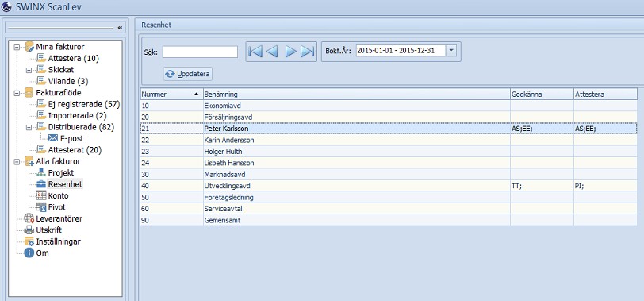The width and height of the screenshot is (644, 301).
Task: Select Pivot in the tree
Action: (x=56, y=207)
